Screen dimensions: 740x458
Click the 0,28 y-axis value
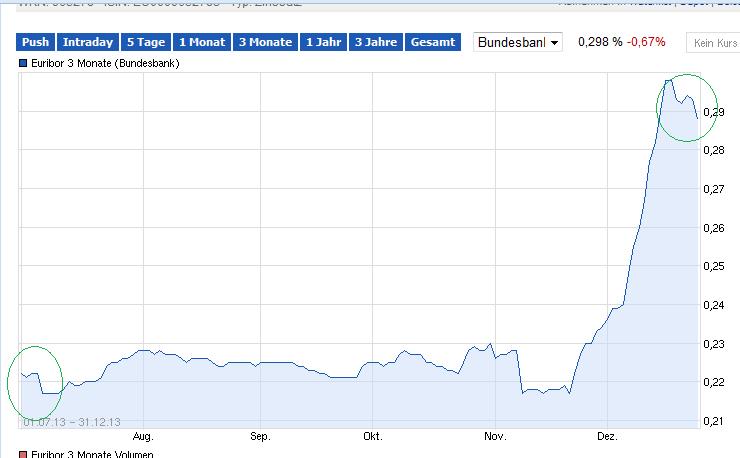coord(714,150)
